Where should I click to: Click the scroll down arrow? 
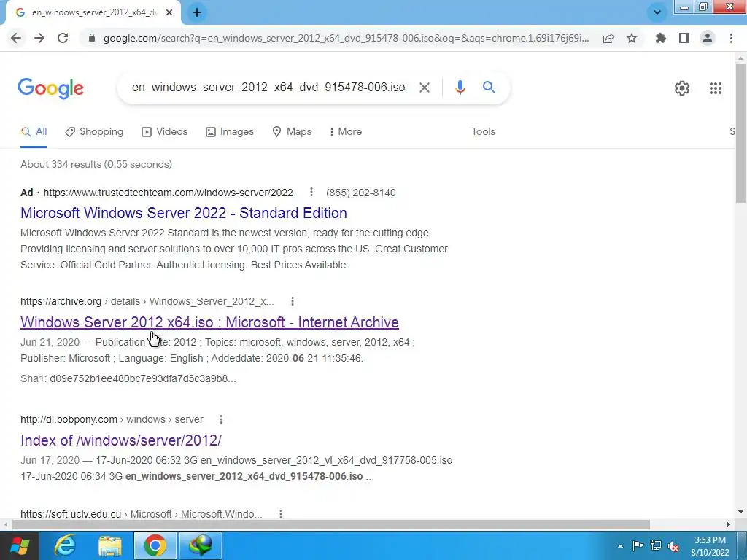click(740, 513)
